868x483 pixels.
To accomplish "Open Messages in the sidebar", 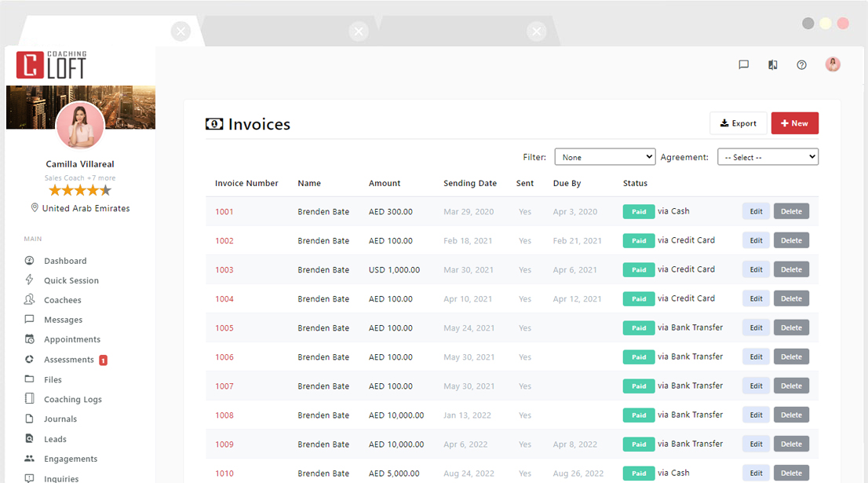I will tap(63, 320).
